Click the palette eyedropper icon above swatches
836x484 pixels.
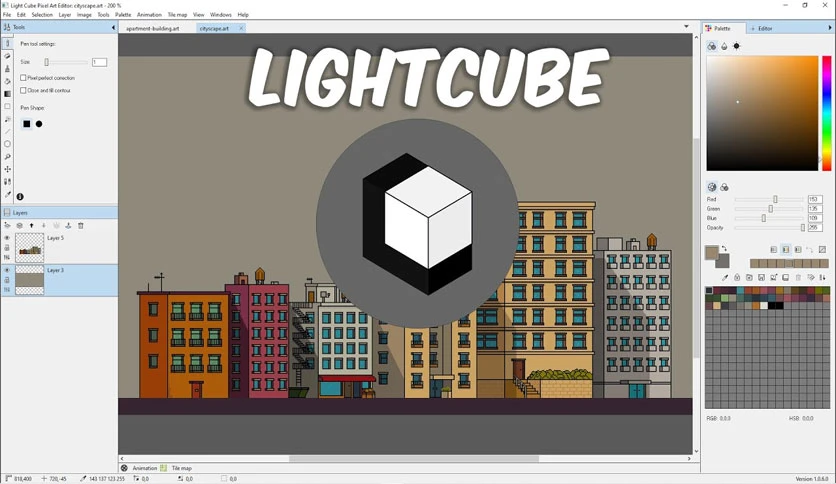click(725, 277)
